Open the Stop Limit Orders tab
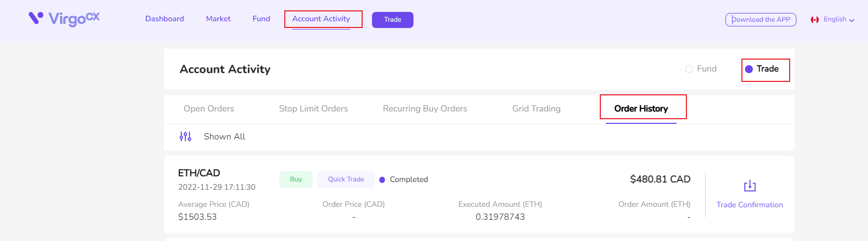The height and width of the screenshot is (241, 868). click(313, 108)
